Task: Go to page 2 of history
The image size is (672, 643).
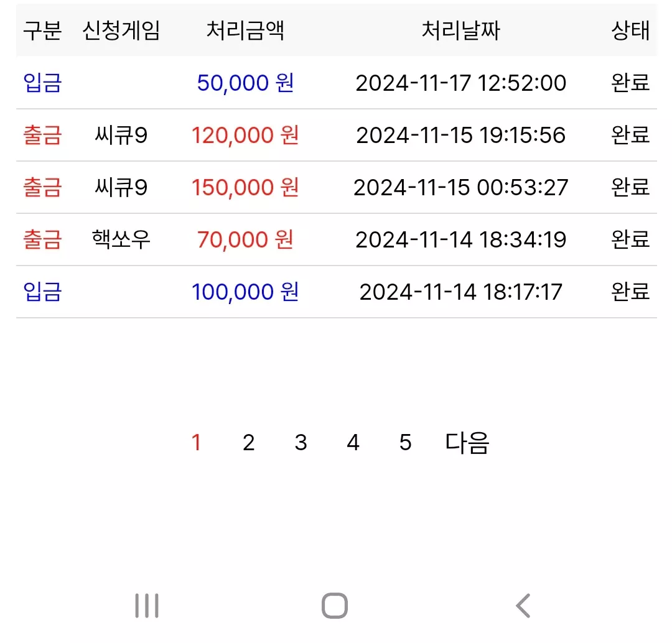Action: [248, 443]
